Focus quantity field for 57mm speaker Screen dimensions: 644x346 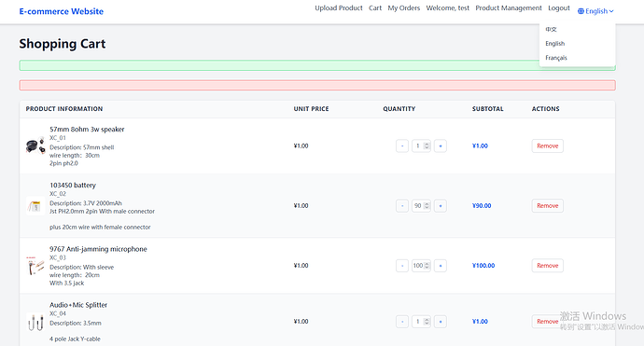point(421,145)
